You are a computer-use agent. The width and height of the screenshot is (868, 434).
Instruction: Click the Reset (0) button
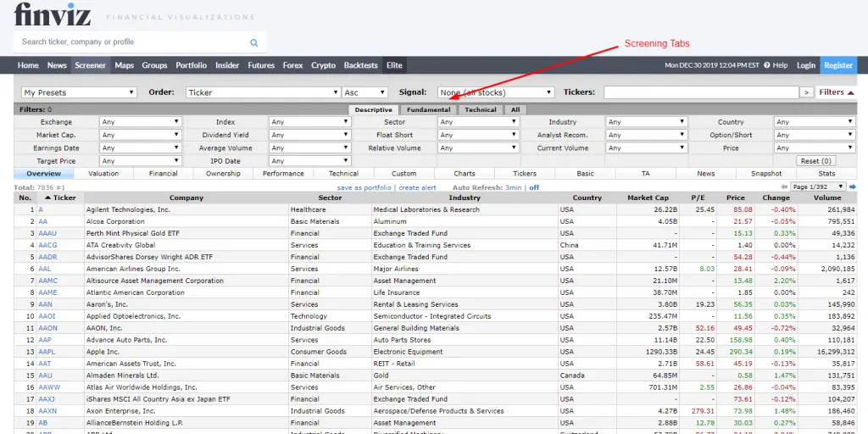(816, 161)
